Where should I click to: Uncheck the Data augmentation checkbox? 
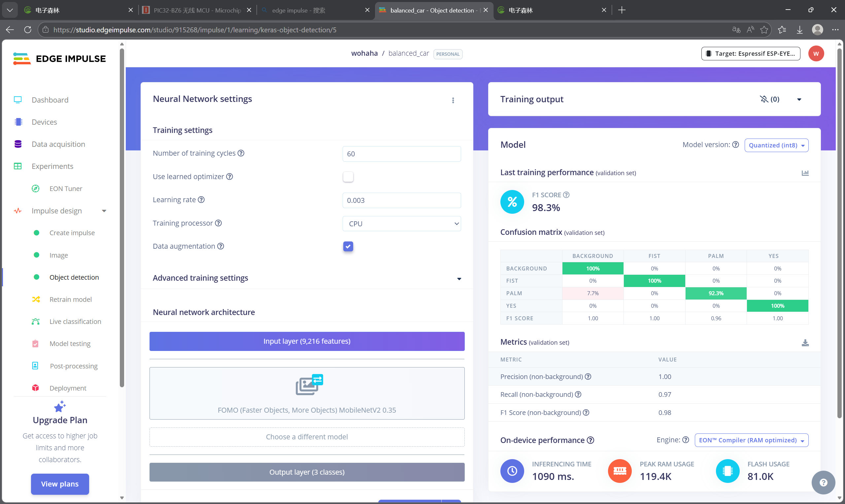pyautogui.click(x=348, y=246)
